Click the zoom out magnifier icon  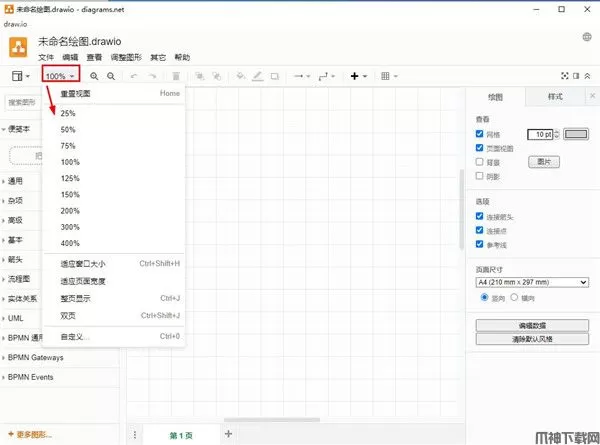111,76
